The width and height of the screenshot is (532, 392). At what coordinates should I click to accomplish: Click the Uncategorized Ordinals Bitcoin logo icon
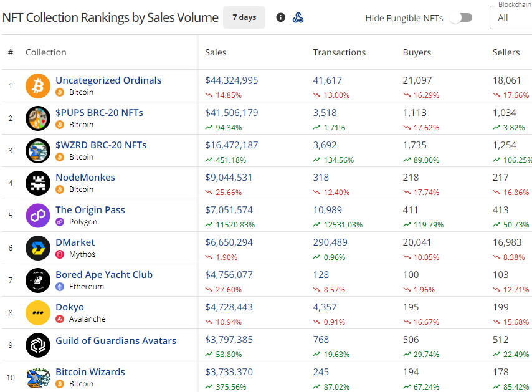(38, 86)
